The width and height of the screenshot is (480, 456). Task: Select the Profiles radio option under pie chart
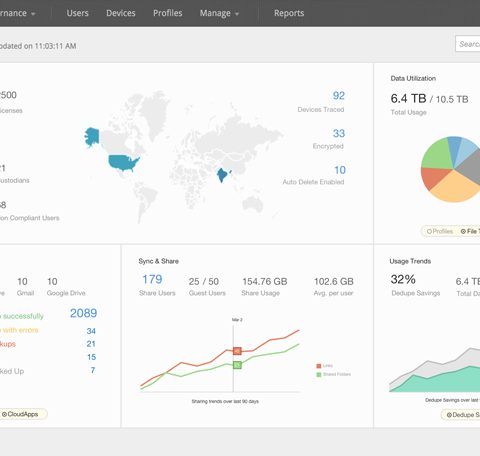tap(440, 231)
